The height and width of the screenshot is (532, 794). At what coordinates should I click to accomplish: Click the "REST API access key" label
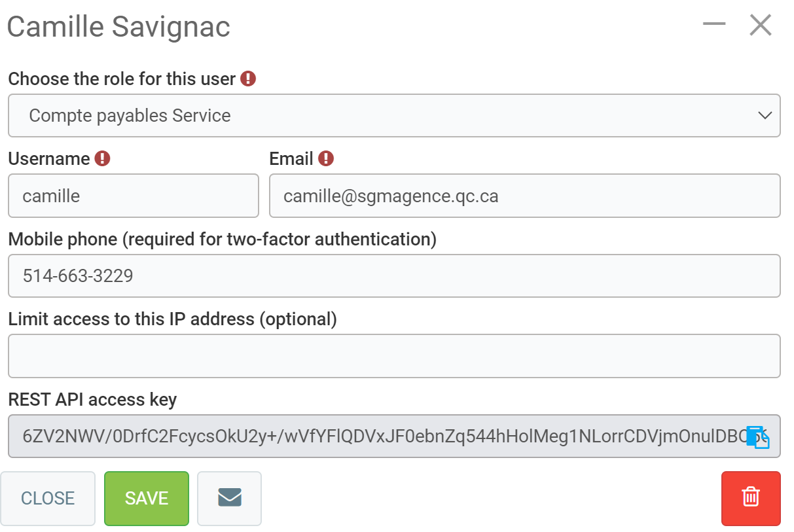pyautogui.click(x=92, y=399)
